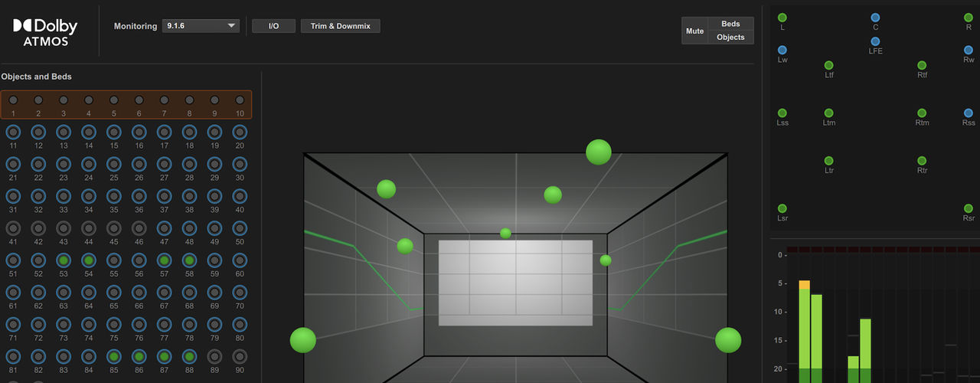The height and width of the screenshot is (383, 980).
Task: Click the Rsr rear surround speaker
Action: click(969, 208)
